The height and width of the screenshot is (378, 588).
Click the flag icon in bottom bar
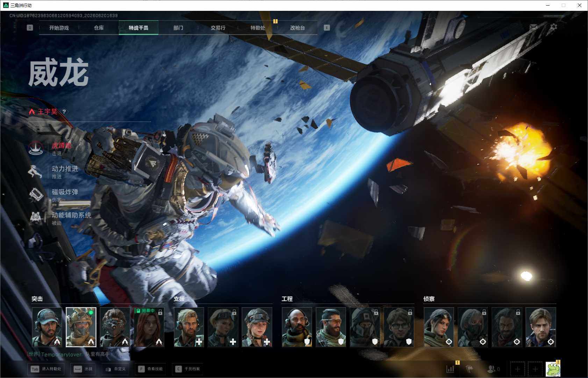tap(469, 369)
